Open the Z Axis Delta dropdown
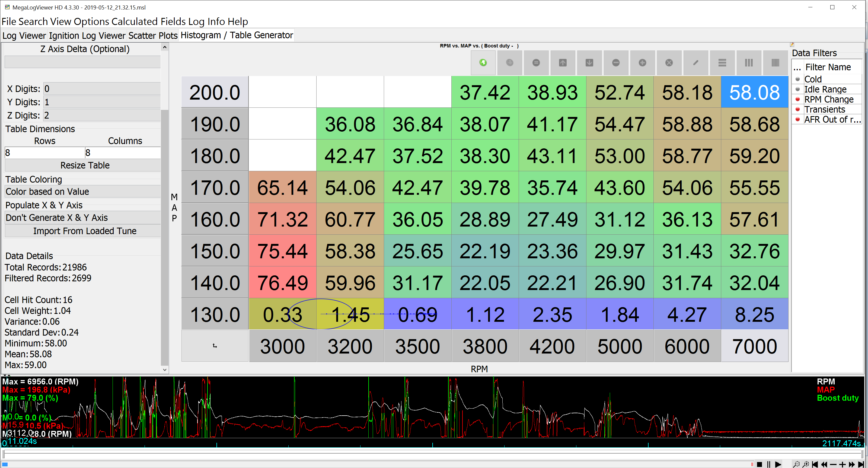This screenshot has width=868, height=468. tap(82, 62)
